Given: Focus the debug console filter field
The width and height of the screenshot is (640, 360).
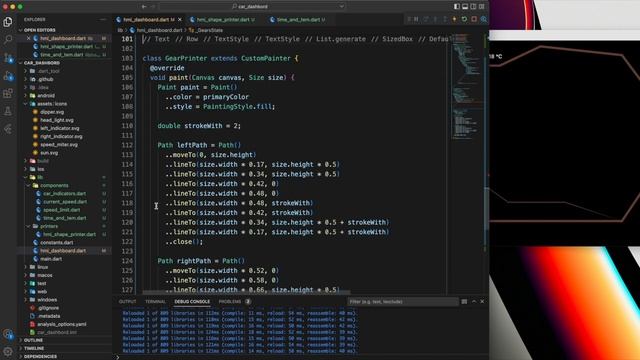Looking at the screenshot, I should click(402, 302).
